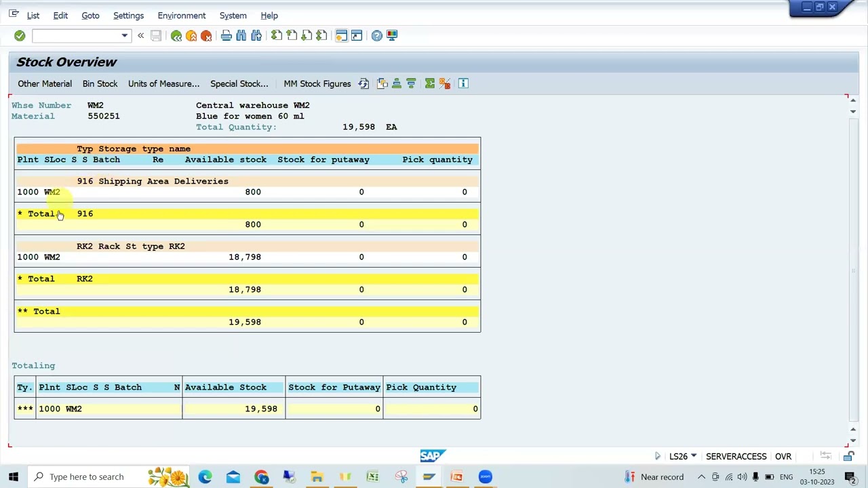The image size is (868, 488).
Task: Open the System menu
Action: (233, 16)
